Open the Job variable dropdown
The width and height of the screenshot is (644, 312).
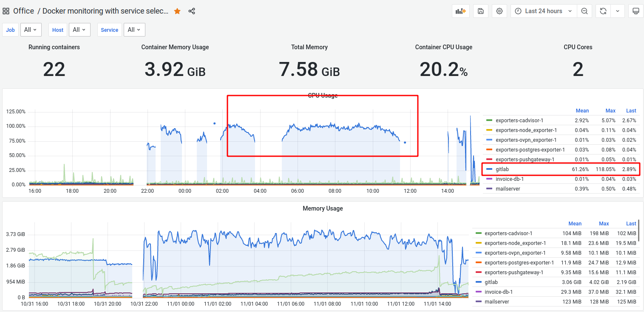31,30
